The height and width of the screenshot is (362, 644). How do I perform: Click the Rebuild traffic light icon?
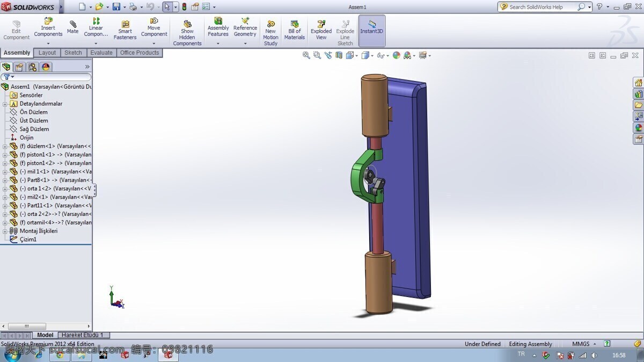click(x=185, y=7)
